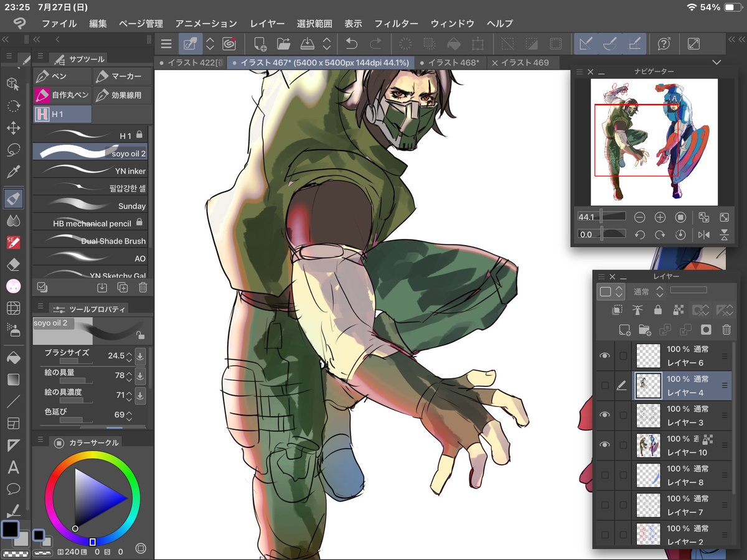Select the Text tool with the A icon
The width and height of the screenshot is (747, 560).
click(x=13, y=467)
